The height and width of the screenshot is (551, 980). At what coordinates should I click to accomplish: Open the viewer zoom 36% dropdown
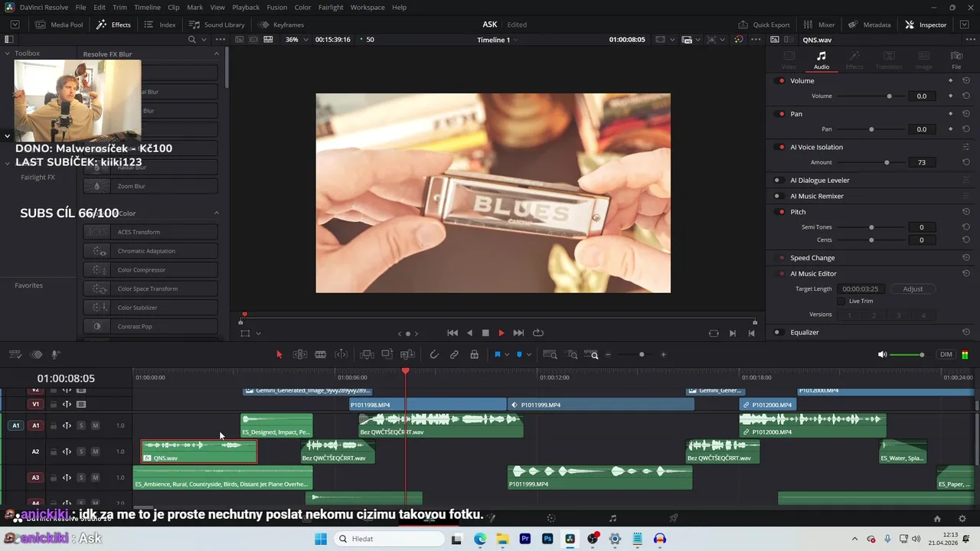pos(296,40)
